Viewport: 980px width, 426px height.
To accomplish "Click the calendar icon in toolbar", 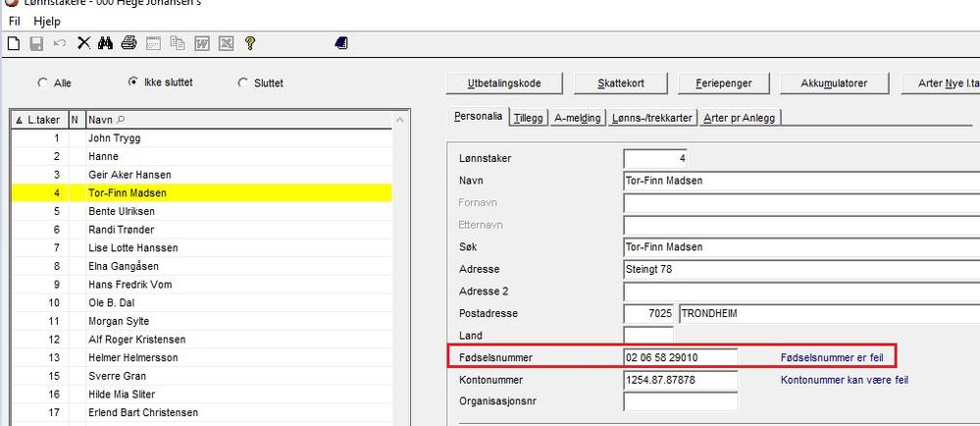I will coord(153,43).
